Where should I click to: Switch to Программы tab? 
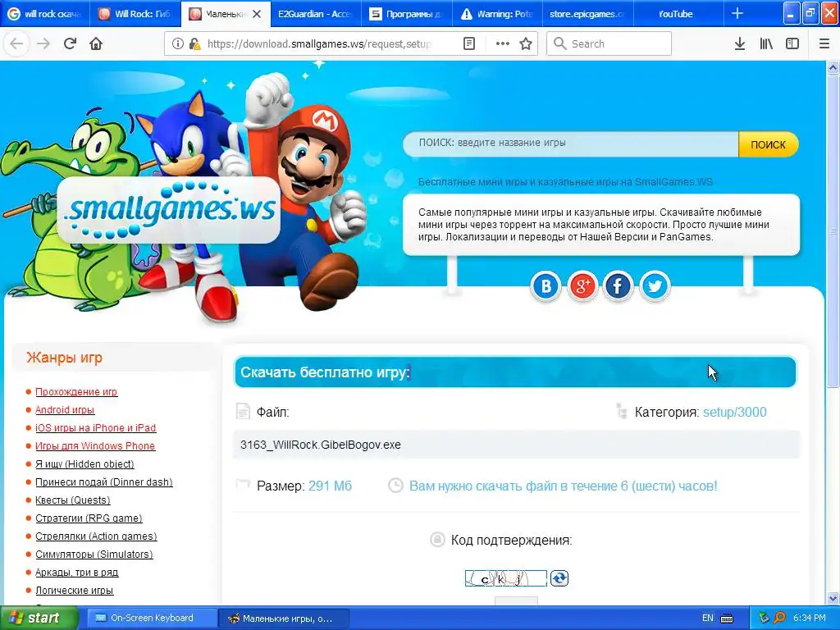pyautogui.click(x=407, y=14)
